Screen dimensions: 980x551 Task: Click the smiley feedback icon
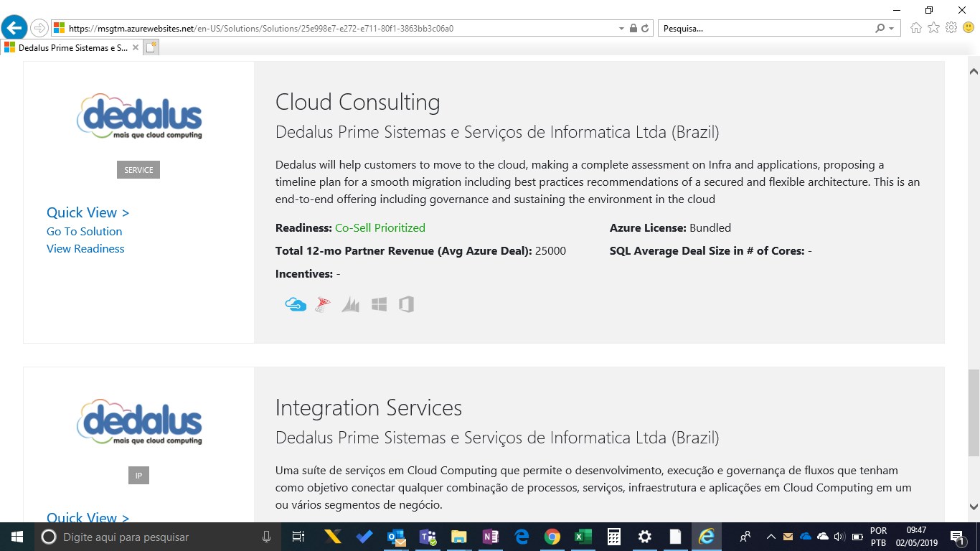pos(968,28)
